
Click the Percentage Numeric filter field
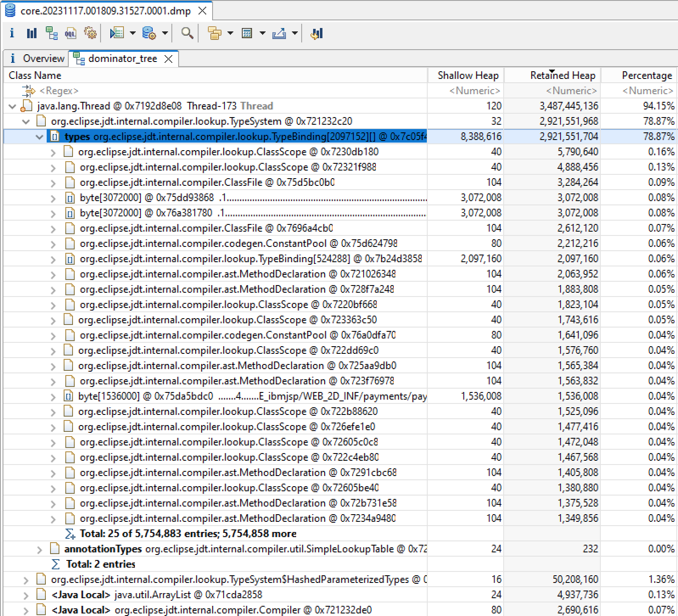639,91
